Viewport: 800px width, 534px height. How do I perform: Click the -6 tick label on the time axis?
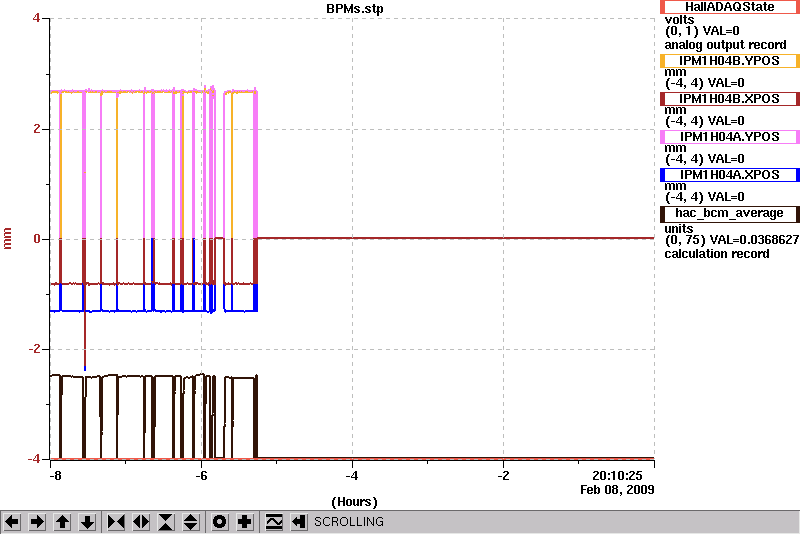pyautogui.click(x=202, y=476)
